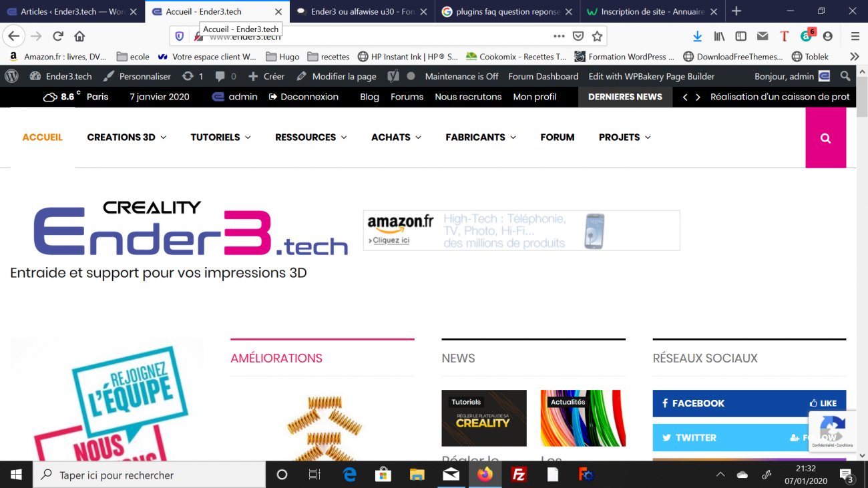Click the Creality Ender3.tech logo

point(191,228)
